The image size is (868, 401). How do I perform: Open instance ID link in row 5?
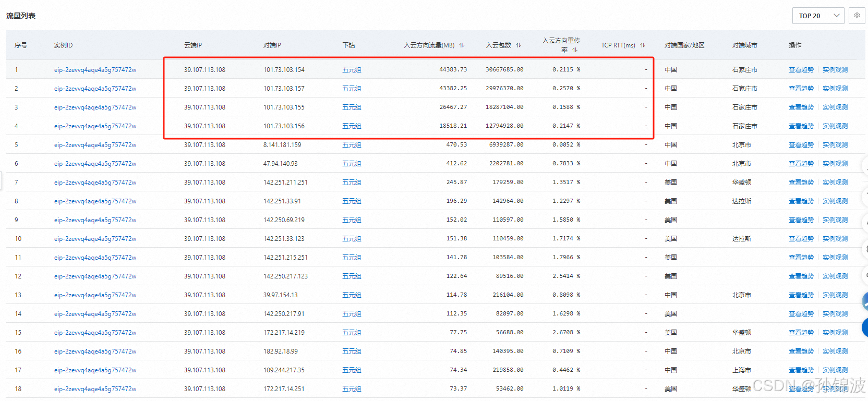[95, 145]
